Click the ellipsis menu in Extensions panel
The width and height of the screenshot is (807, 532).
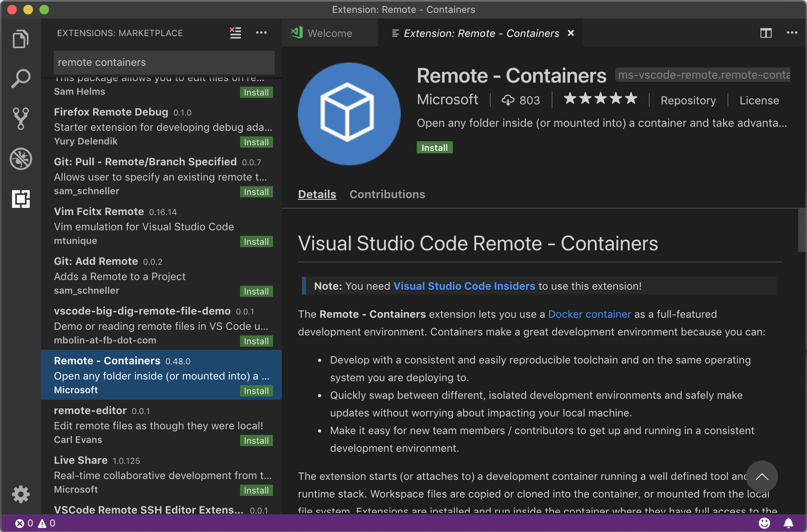(261, 32)
